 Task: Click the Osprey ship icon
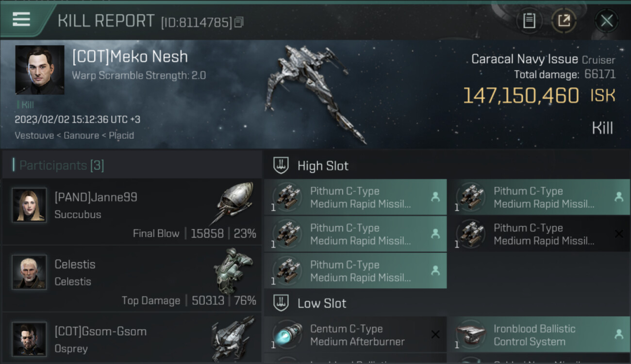(x=233, y=337)
